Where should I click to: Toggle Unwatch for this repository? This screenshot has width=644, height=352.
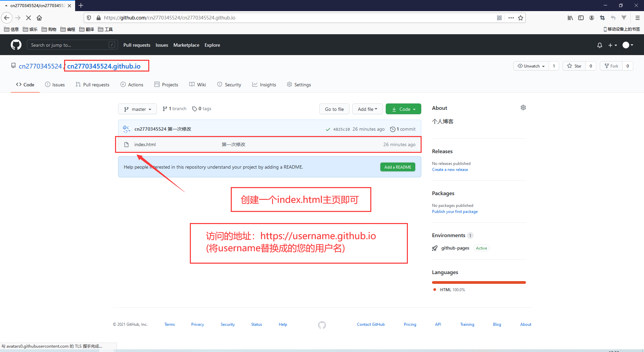531,66
